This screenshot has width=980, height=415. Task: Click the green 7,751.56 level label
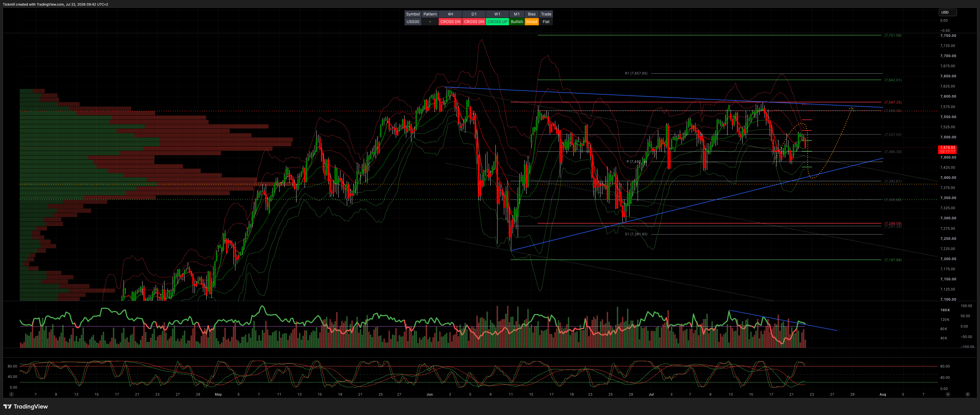click(893, 35)
